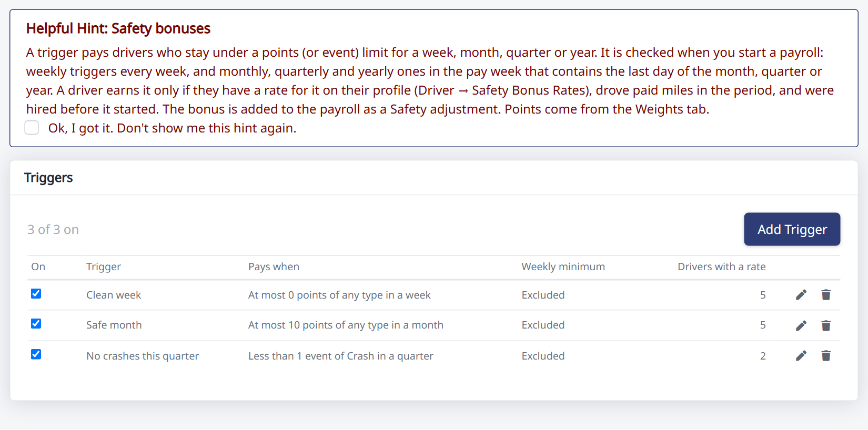Viewport: 868px width, 430px height.
Task: Click the No crashes this quarter name
Action: coord(143,356)
